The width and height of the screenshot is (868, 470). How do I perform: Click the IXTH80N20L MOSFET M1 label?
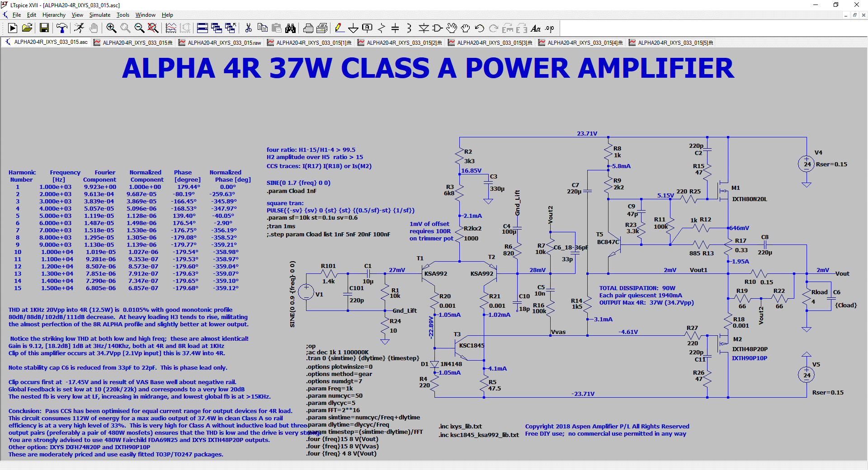pyautogui.click(x=750, y=199)
